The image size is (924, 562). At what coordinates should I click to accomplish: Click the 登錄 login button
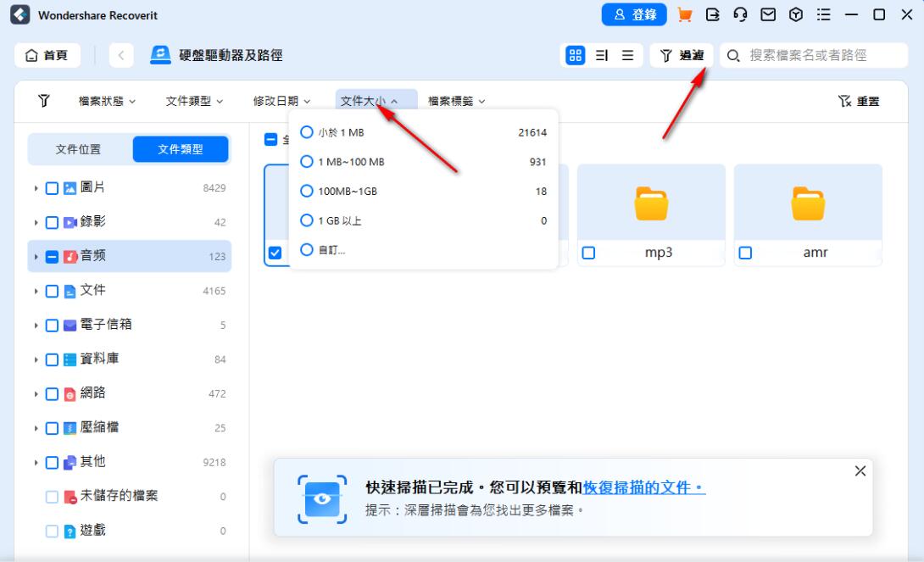pos(633,14)
